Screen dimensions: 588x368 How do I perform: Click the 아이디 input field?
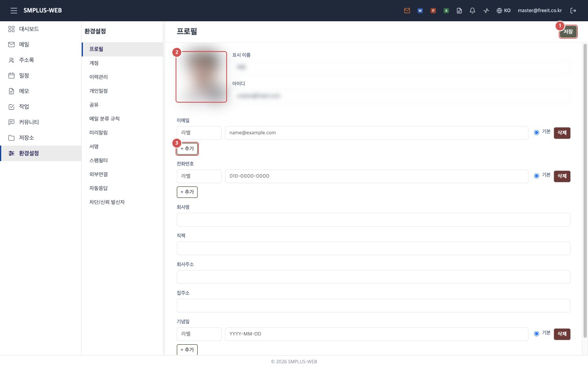[x=401, y=96]
